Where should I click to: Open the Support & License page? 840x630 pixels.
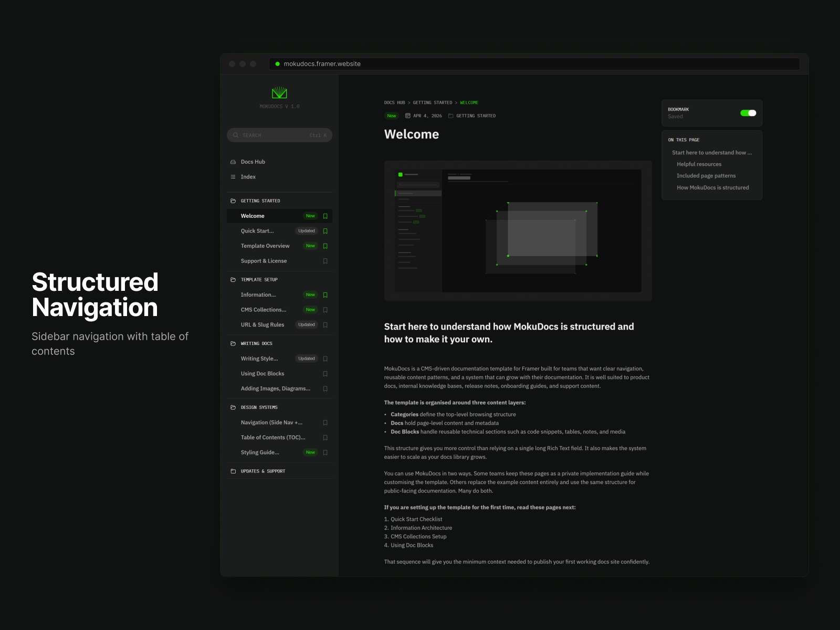tap(279, 261)
